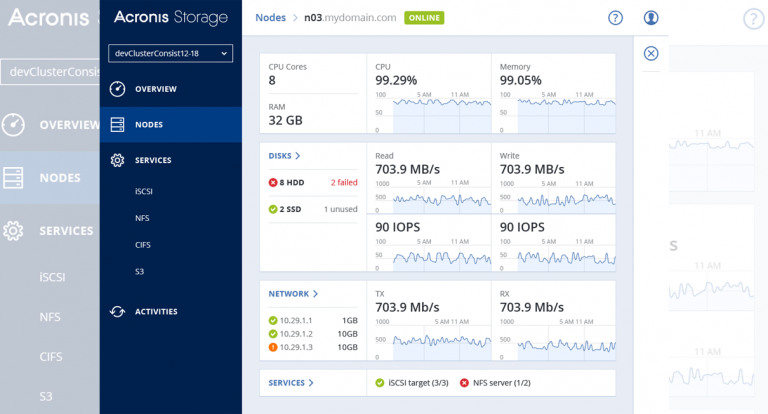Click the Activities refresh icon in sidebar
The width and height of the screenshot is (768, 414).
[x=118, y=312]
